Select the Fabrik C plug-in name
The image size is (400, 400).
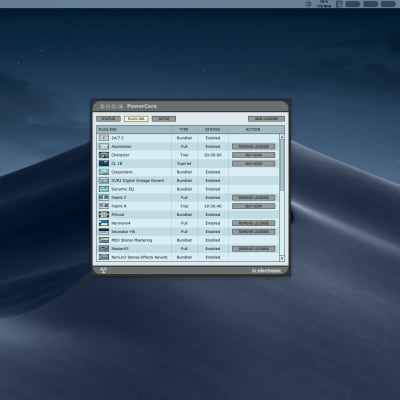pyautogui.click(x=119, y=197)
